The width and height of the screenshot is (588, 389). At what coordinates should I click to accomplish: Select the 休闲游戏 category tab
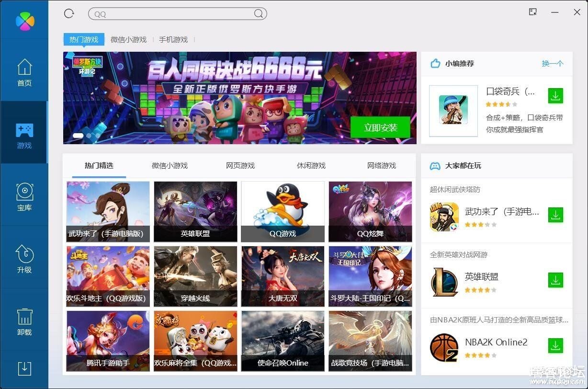point(311,166)
